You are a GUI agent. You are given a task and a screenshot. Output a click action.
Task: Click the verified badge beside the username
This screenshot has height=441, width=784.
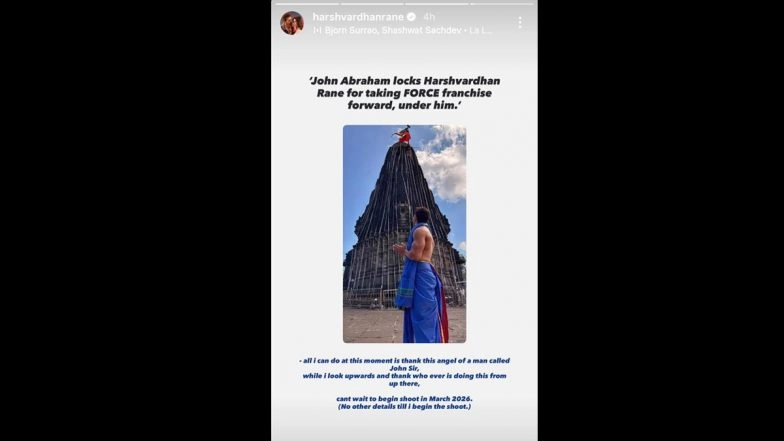(x=411, y=16)
